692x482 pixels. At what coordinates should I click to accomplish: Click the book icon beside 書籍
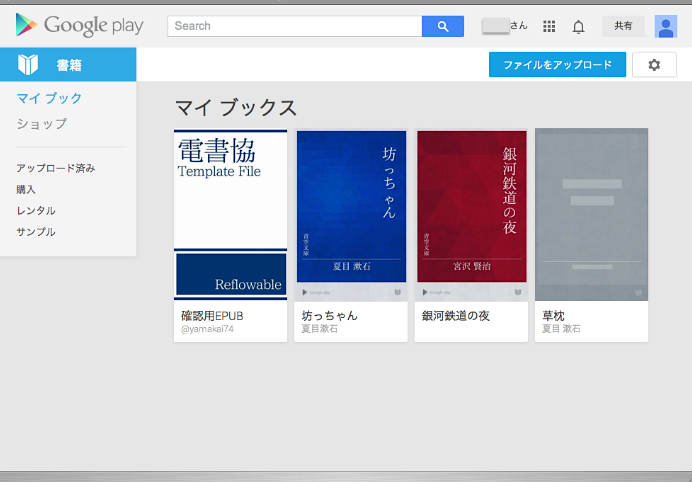click(28, 64)
